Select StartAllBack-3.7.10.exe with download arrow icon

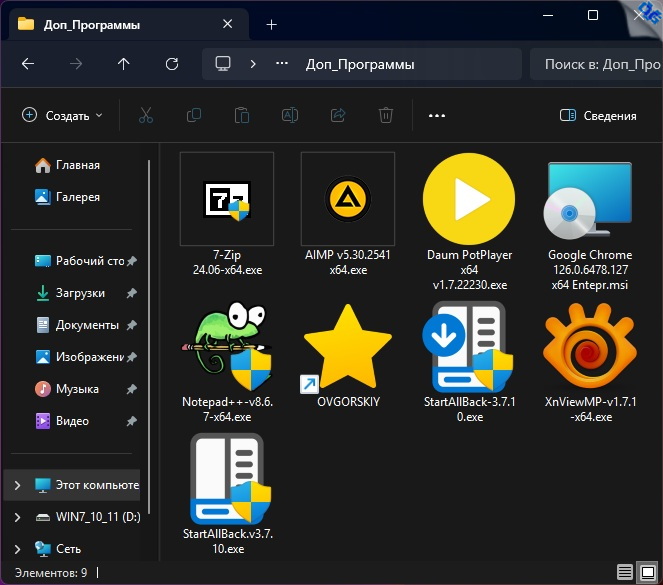pos(468,347)
